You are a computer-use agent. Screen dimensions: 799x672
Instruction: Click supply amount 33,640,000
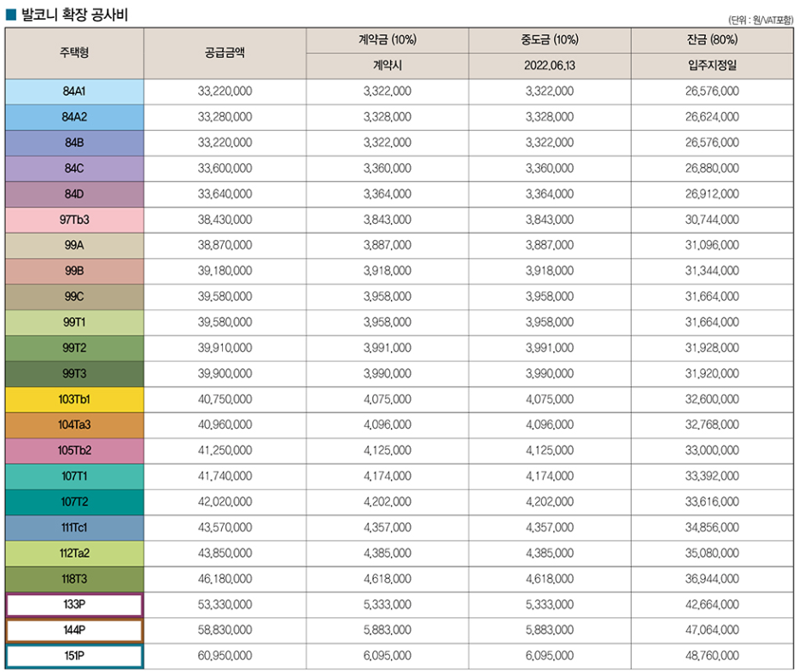(x=225, y=195)
